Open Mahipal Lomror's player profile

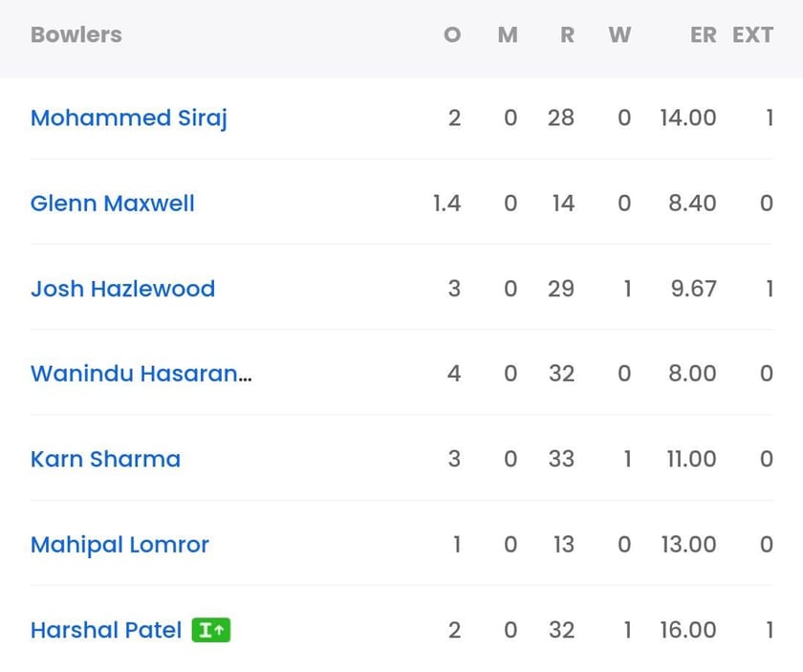point(119,544)
